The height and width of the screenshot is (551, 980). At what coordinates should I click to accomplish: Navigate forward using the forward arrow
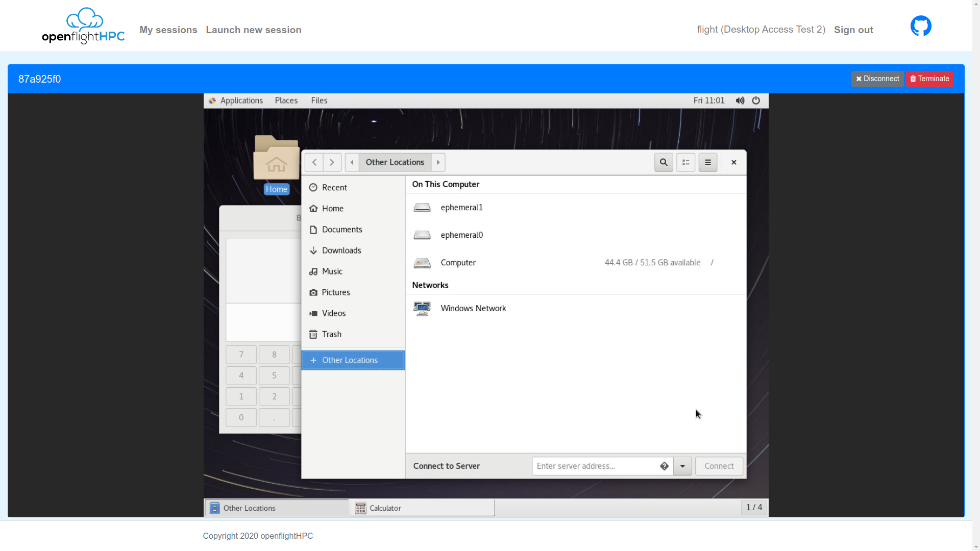(332, 162)
